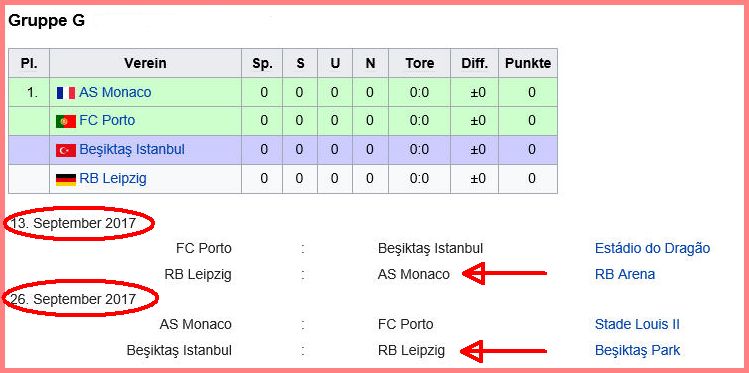749x373 pixels.
Task: Click the red arrow pointing at RB Leipzig
Action: [503, 351]
